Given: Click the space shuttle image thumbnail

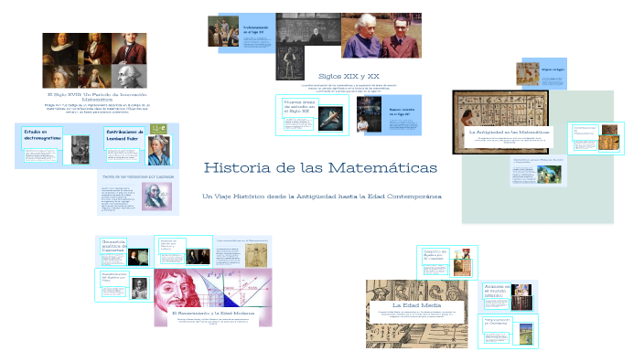Looking at the screenshot, I should pos(330,119).
